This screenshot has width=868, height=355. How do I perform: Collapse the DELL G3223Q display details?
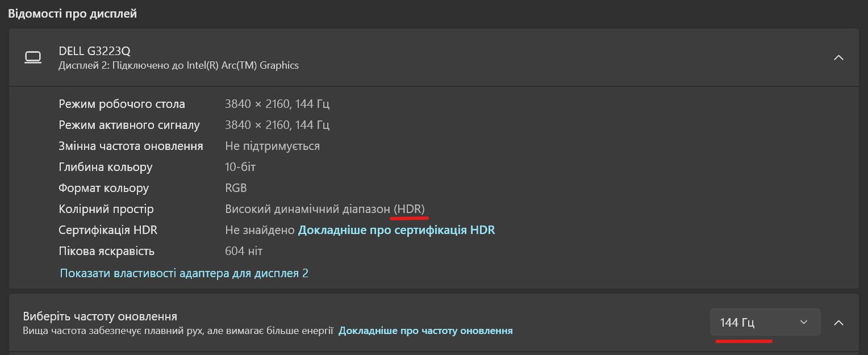[838, 57]
